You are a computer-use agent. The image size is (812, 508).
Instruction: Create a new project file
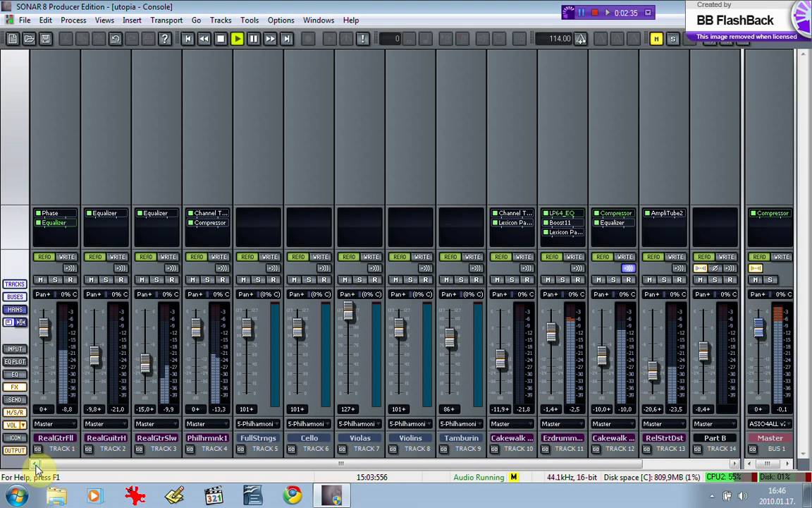tap(13, 39)
